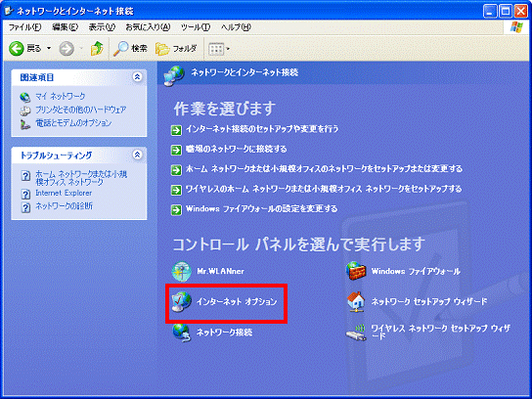The image size is (532, 399).
Task: Open プリンタとその他のハードウェア link
Action: click(x=81, y=110)
